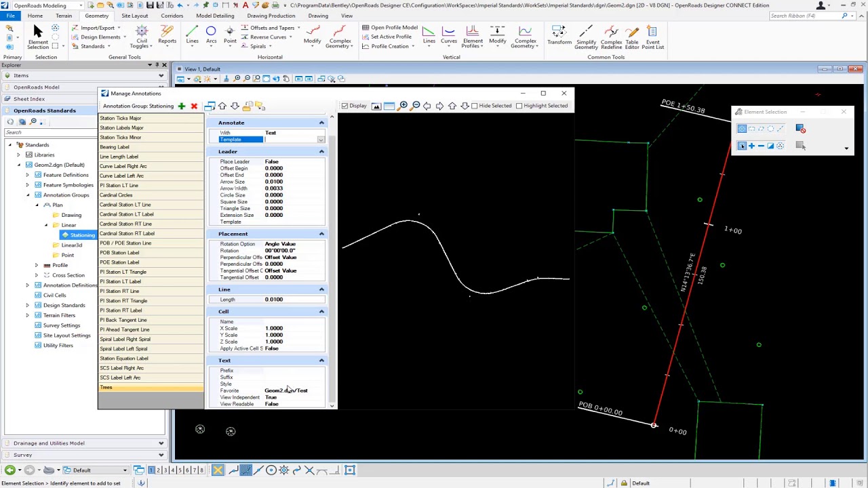
Task: Switch to the Corridors ribbon tab
Action: [x=172, y=16]
